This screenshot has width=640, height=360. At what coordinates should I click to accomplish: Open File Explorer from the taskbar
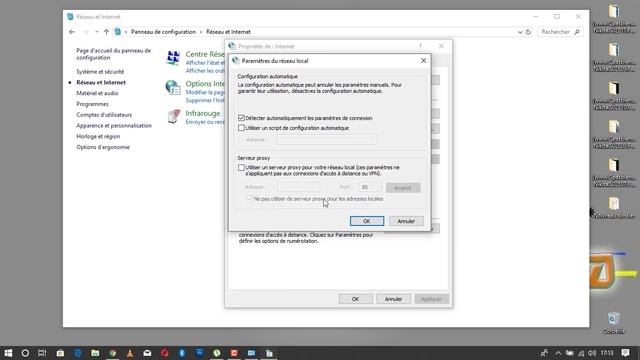pyautogui.click(x=95, y=353)
